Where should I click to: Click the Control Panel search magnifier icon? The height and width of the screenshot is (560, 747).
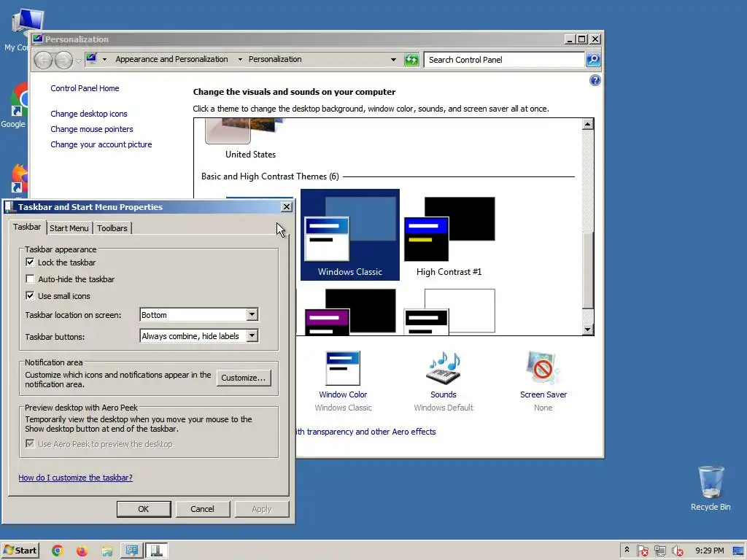click(x=593, y=60)
